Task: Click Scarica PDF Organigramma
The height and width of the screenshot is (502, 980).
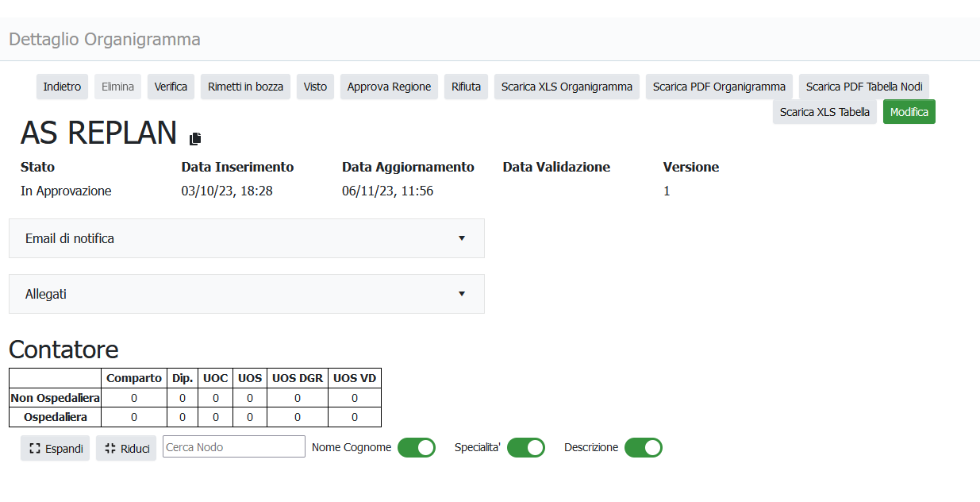Action: (719, 87)
